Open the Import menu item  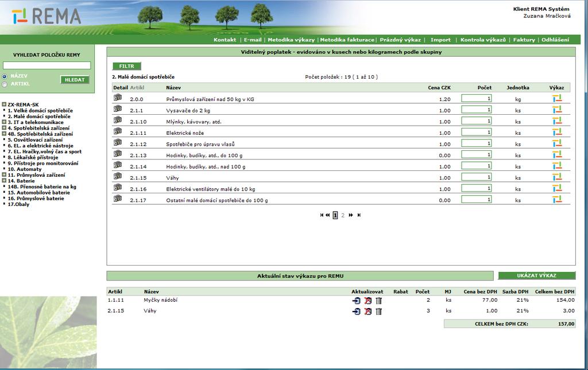coord(440,40)
